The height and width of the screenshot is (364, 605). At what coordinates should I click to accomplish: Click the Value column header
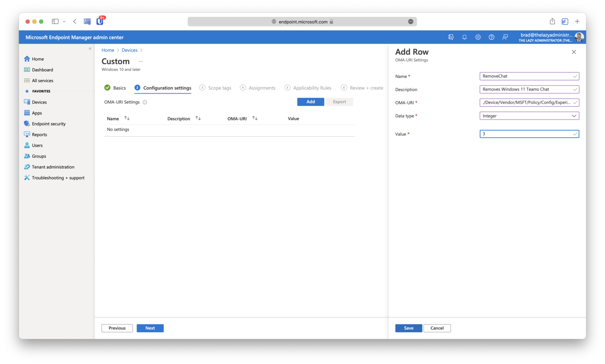coord(293,118)
